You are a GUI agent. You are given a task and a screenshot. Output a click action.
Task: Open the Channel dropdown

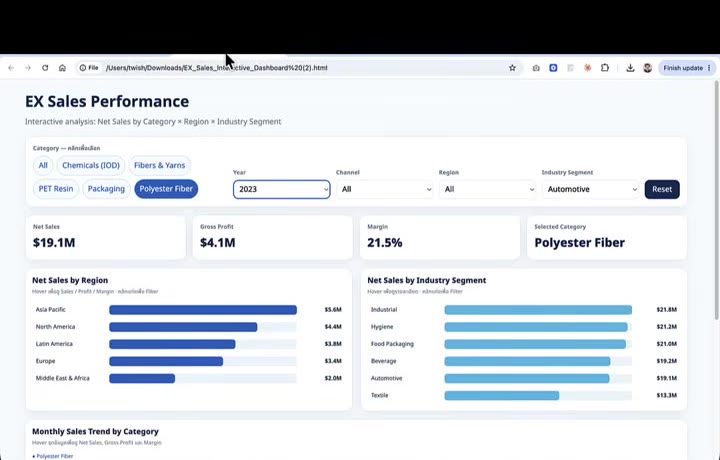pyautogui.click(x=384, y=189)
